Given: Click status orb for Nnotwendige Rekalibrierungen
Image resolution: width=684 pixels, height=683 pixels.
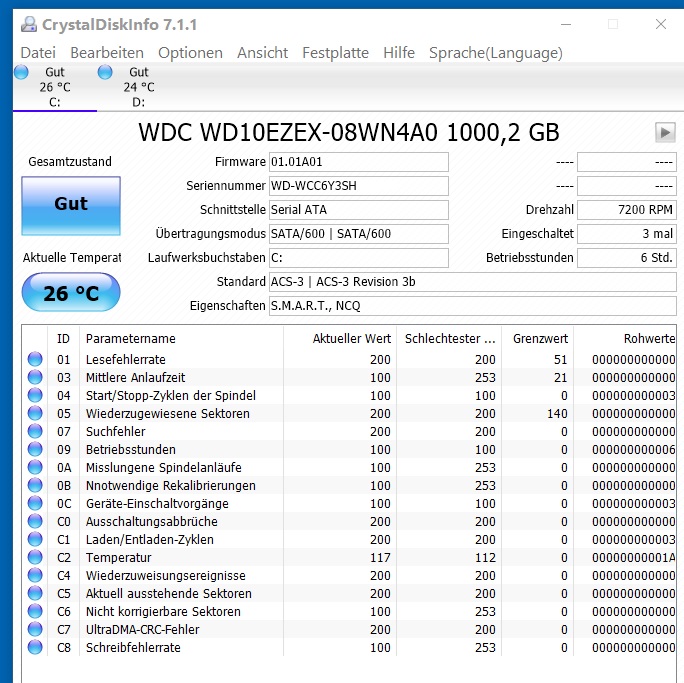Looking at the screenshot, I should click(x=35, y=485).
